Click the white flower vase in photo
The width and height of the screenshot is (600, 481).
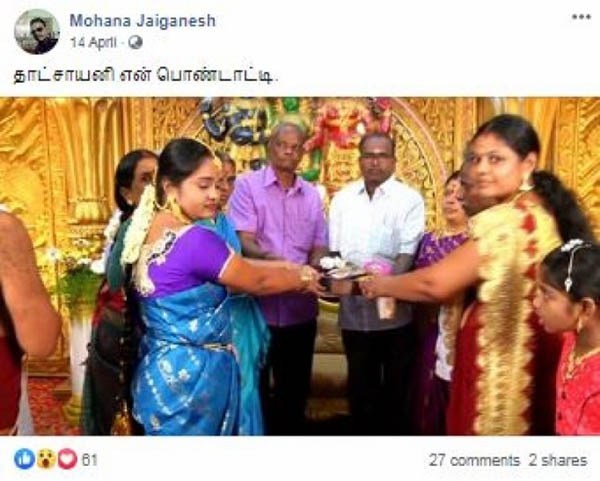pyautogui.click(x=78, y=356)
